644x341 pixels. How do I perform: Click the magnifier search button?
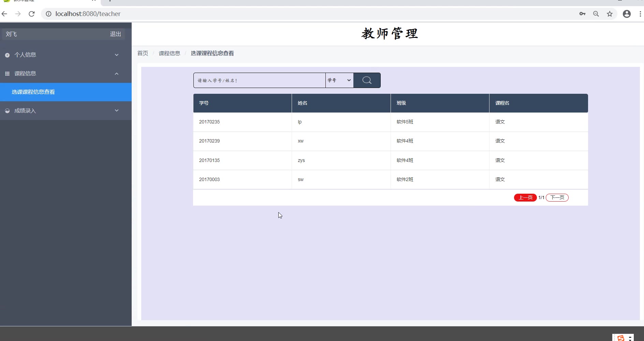point(367,80)
